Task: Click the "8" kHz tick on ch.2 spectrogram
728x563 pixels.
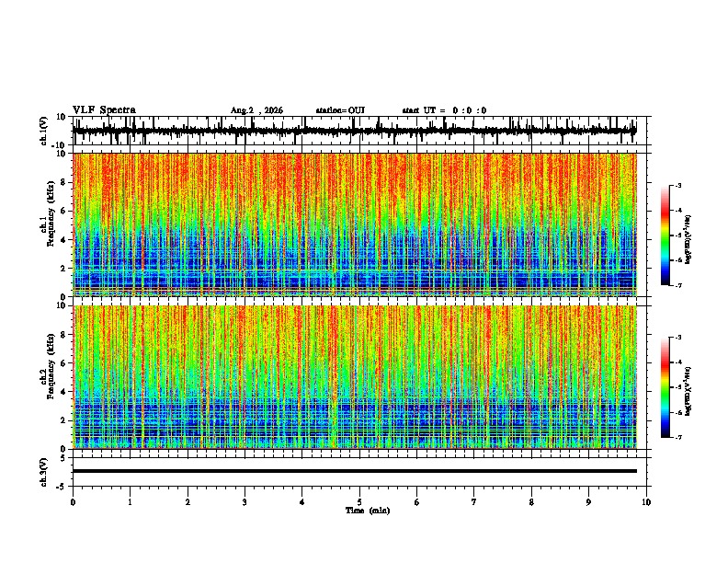Action: coord(63,335)
